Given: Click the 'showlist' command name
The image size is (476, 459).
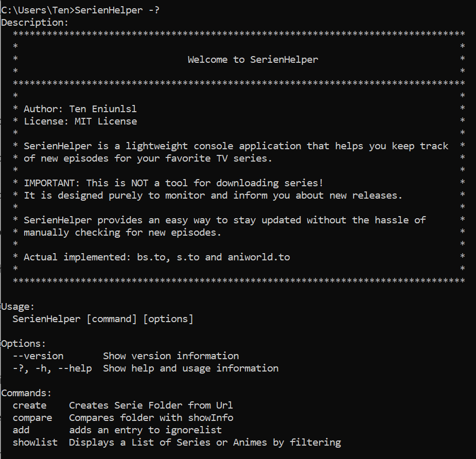Looking at the screenshot, I should click(x=35, y=443).
